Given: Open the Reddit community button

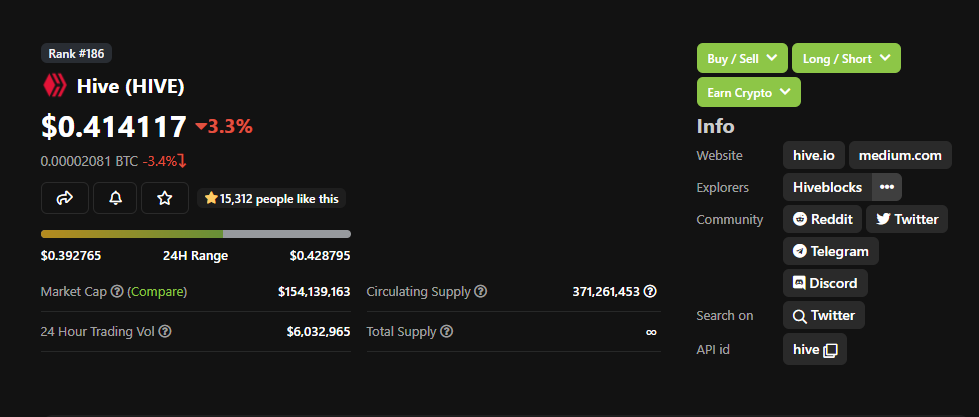Looking at the screenshot, I should pyautogui.click(x=822, y=219).
